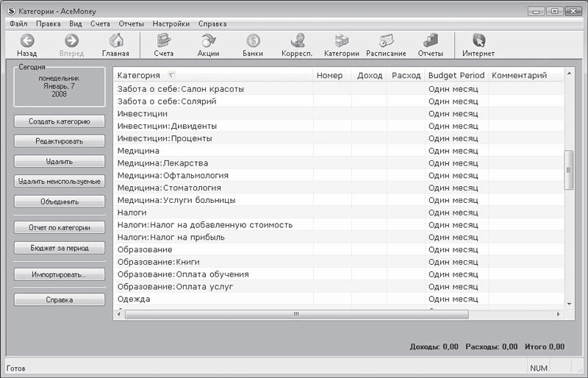588x378 pixels.
Task: Click the Удалить button
Action: [60, 161]
